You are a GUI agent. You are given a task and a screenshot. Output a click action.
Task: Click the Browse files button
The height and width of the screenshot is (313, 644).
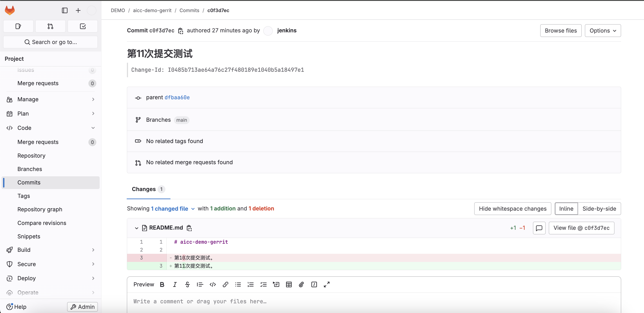[560, 31]
